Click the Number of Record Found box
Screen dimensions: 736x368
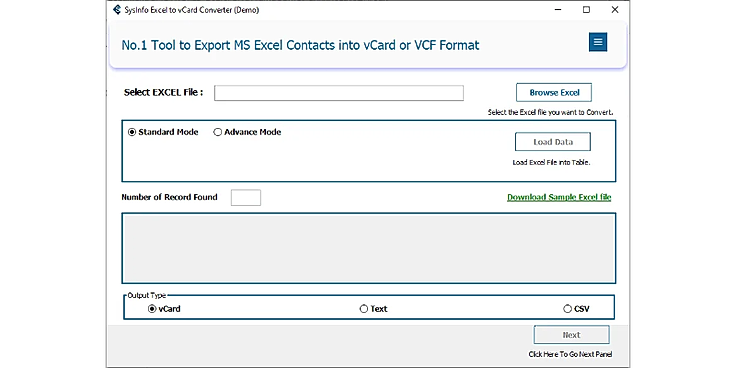pos(245,198)
